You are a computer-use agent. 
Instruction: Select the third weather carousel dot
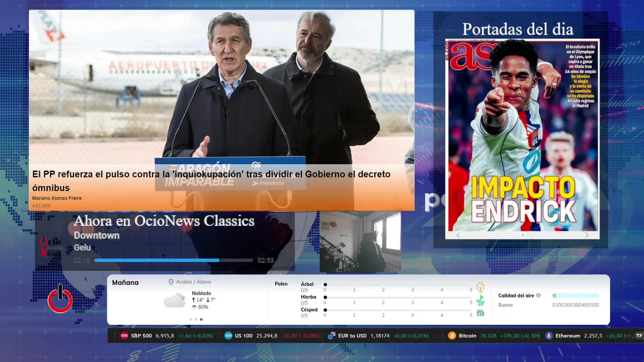[x=201, y=319]
